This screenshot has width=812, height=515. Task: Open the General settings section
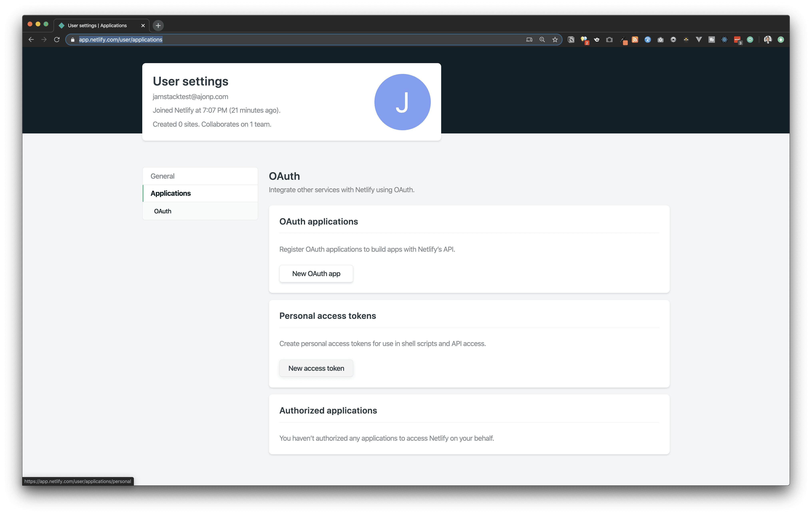click(200, 176)
